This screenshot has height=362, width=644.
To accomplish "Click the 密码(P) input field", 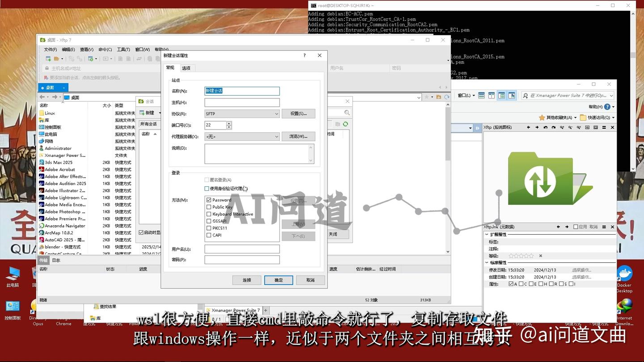I will click(242, 260).
